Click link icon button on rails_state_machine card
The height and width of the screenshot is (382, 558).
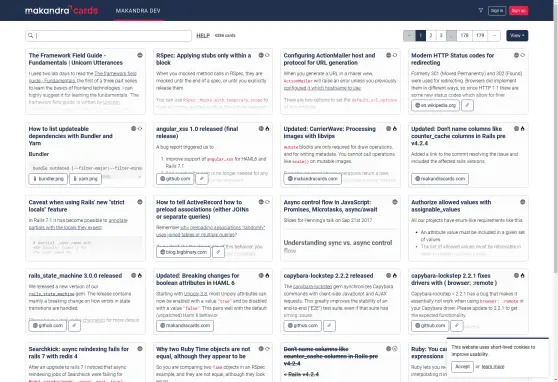(x=74, y=325)
